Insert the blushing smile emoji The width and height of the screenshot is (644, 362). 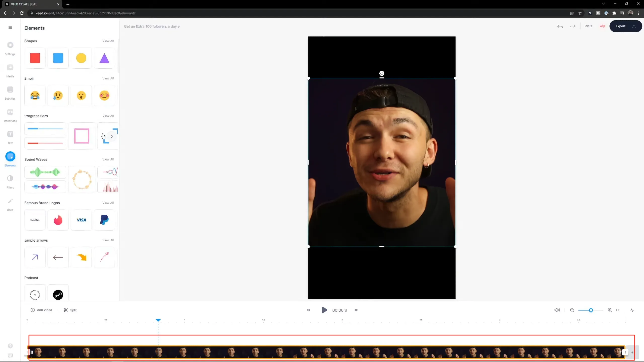coord(104,96)
